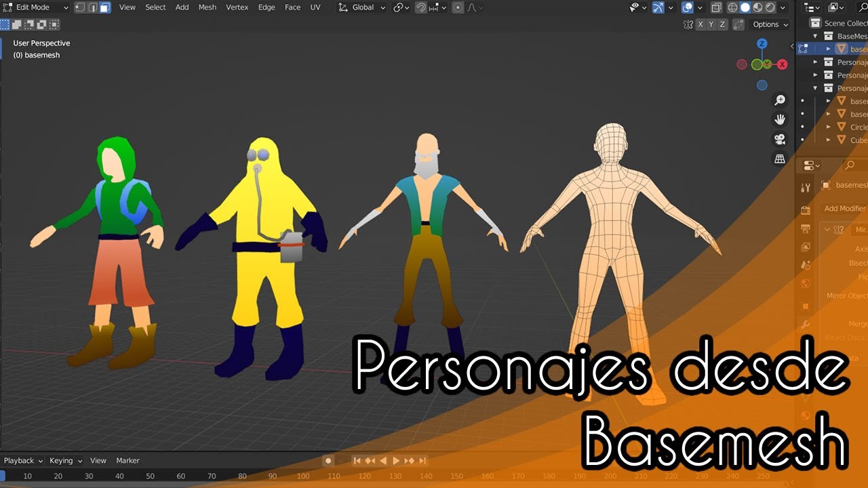Select the subtract-selection mode icon
This screenshot has height=488, width=868.
tap(28, 24)
